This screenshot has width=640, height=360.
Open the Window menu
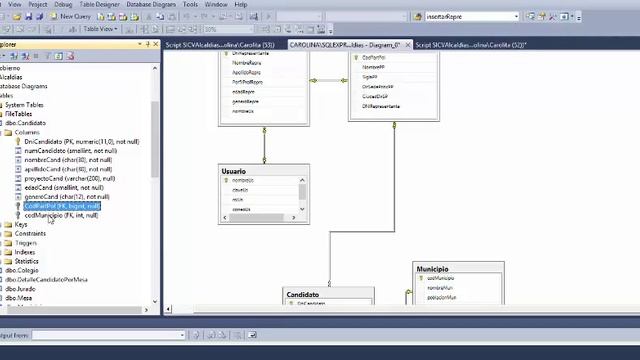(x=216, y=4)
